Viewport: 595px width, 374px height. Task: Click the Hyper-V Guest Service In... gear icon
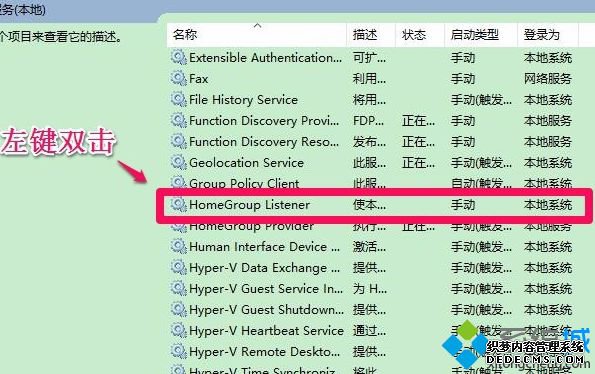(178, 289)
